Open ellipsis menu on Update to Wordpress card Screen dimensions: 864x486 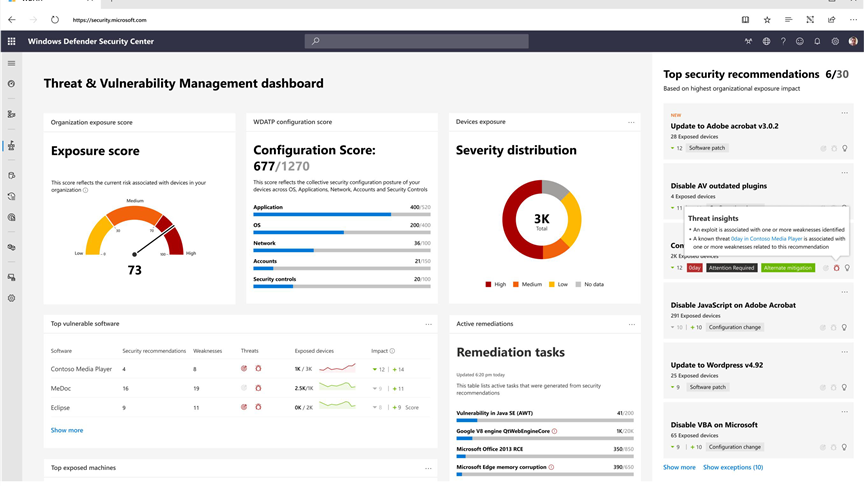tap(845, 352)
